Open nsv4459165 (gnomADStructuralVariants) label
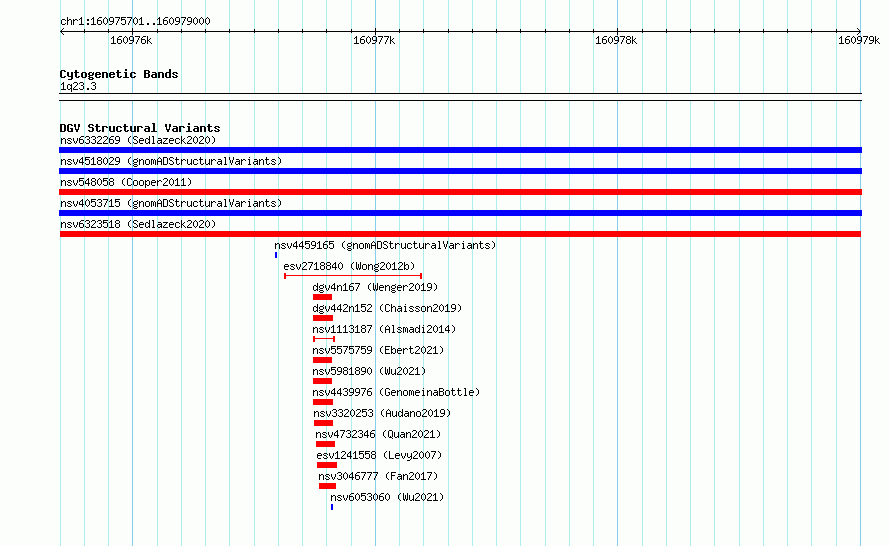Screen dimensions: 890x546 pyautogui.click(x=385, y=245)
